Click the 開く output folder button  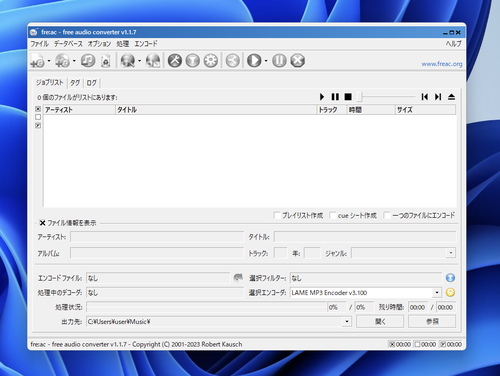tap(380, 321)
